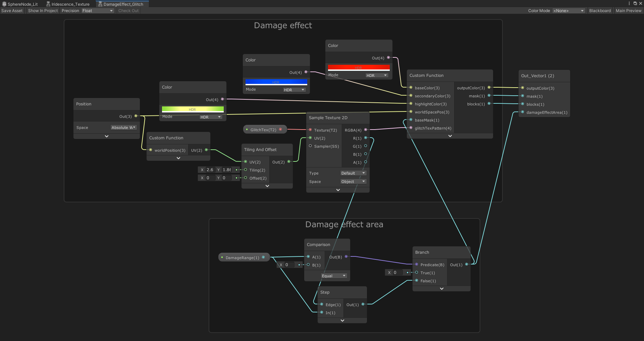
Task: Click the Branch True input X field
Action: pyautogui.click(x=398, y=273)
